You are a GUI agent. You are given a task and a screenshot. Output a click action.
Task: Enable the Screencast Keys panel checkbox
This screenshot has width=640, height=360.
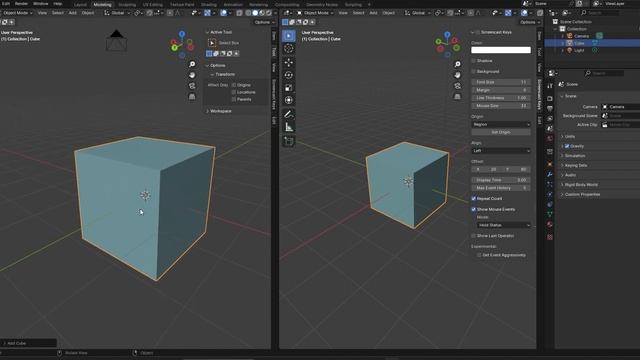pyautogui.click(x=478, y=32)
